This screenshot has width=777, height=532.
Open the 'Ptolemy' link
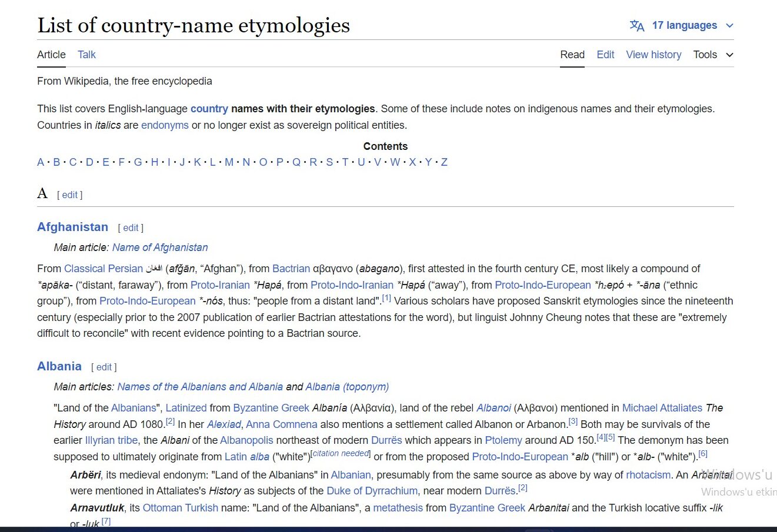tap(503, 440)
